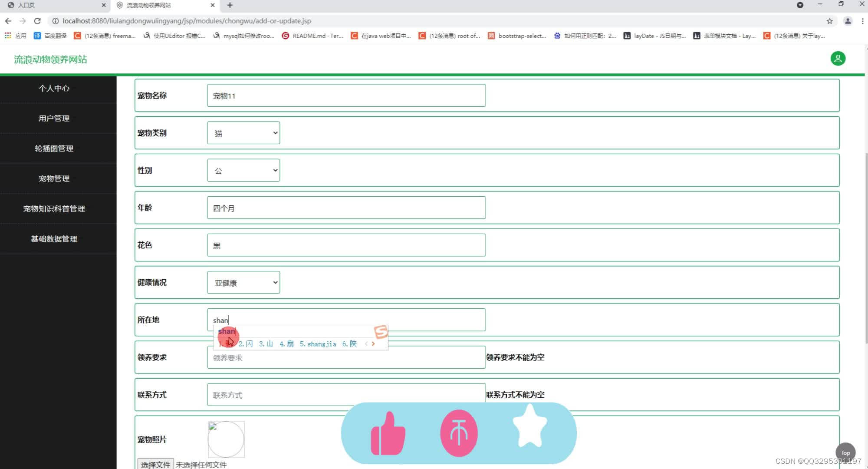
Task: Open the 如何用正则匹配 bookmark
Action: point(585,36)
